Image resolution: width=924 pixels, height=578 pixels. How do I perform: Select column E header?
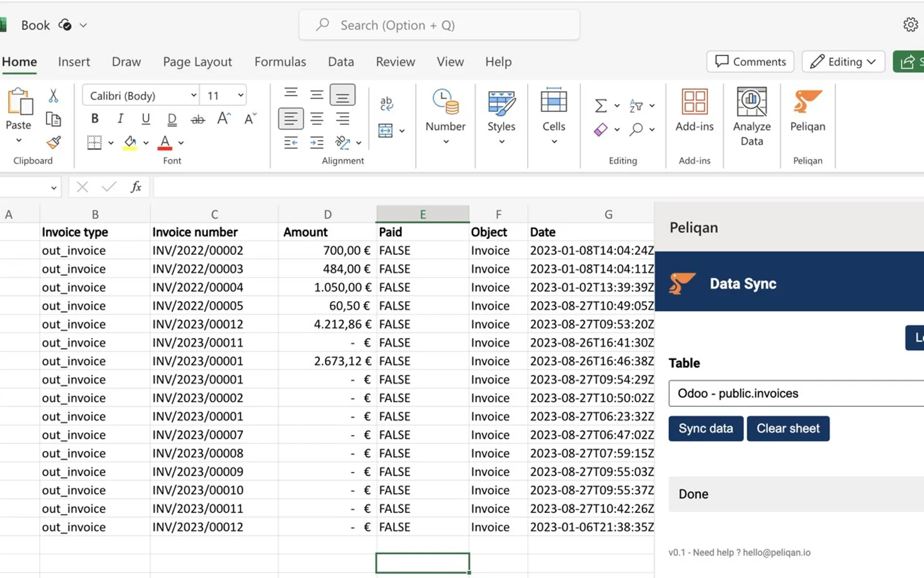(x=423, y=214)
